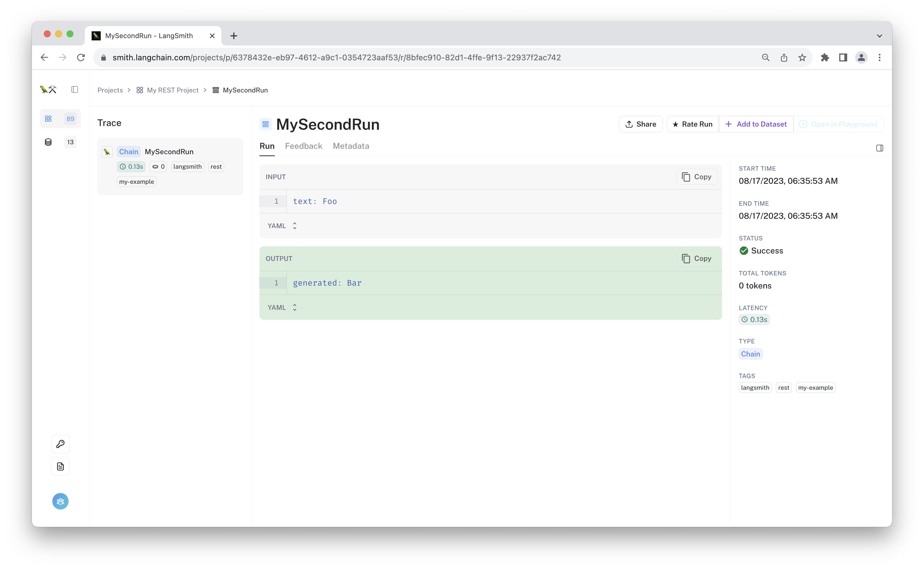Click the Rate Run button

point(693,124)
